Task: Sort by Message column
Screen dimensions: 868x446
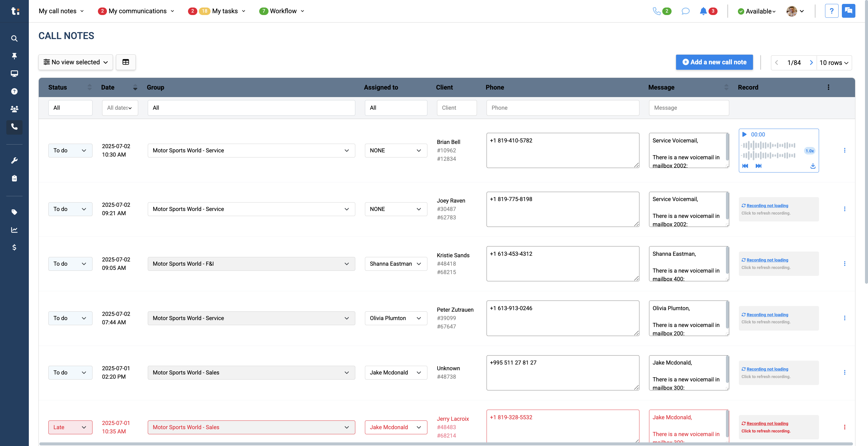Action: (726, 87)
